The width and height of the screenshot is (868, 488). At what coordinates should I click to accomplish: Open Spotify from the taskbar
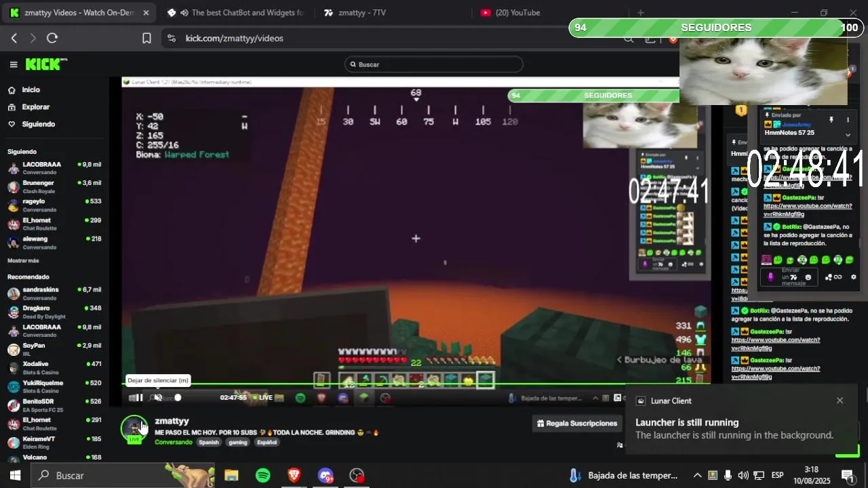(x=263, y=475)
